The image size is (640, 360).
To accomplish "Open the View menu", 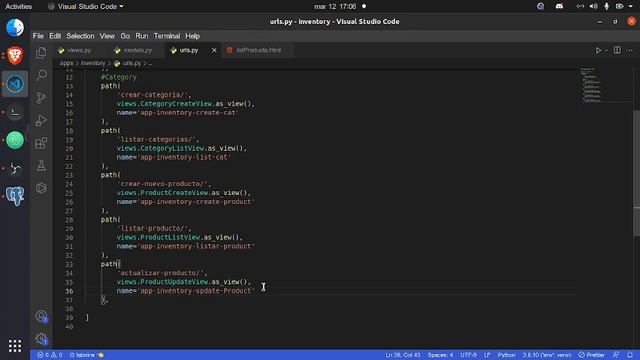I will tap(107, 36).
